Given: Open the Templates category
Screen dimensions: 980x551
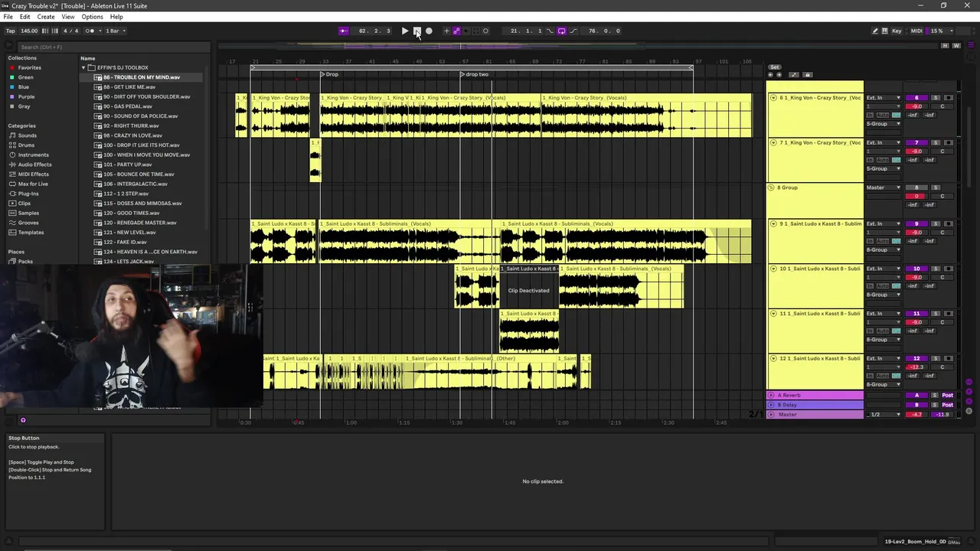Looking at the screenshot, I should 31,232.
